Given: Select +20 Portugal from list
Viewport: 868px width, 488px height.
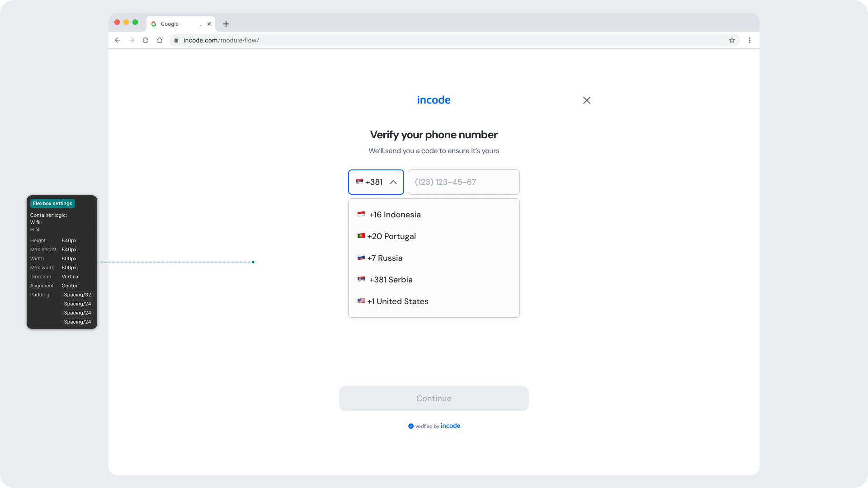Looking at the screenshot, I should (x=392, y=236).
